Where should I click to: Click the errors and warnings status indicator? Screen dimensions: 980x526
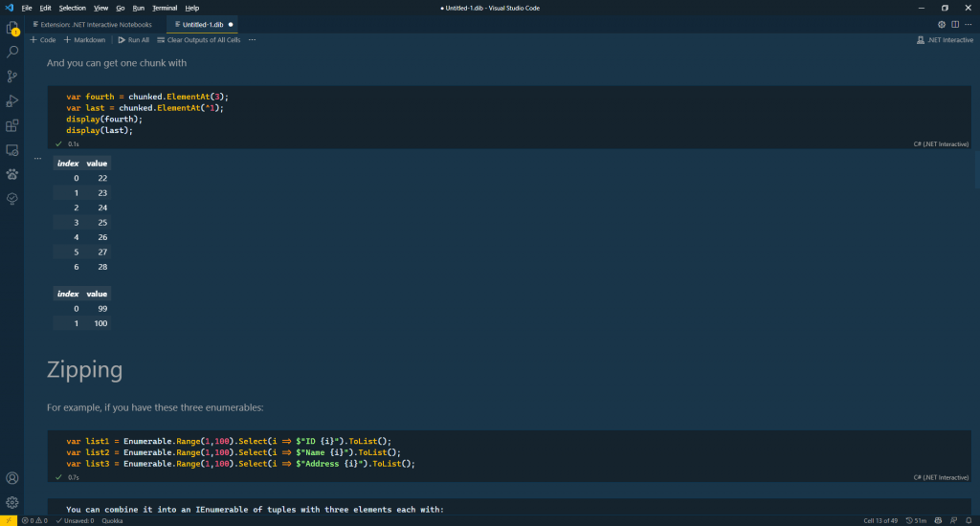34,520
